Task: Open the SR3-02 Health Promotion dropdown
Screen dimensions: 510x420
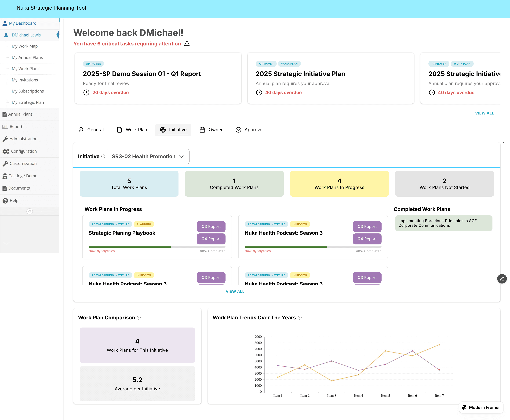Action: coord(148,157)
